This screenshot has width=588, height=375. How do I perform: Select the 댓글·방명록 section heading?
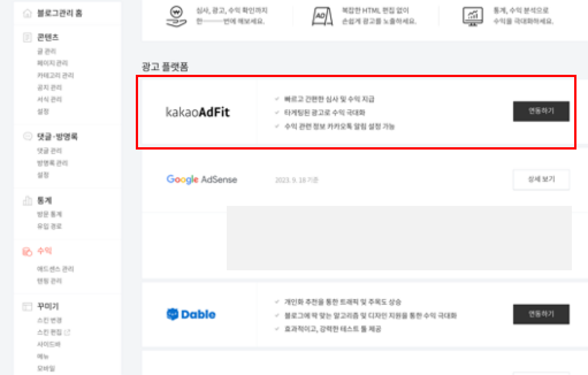click(57, 136)
